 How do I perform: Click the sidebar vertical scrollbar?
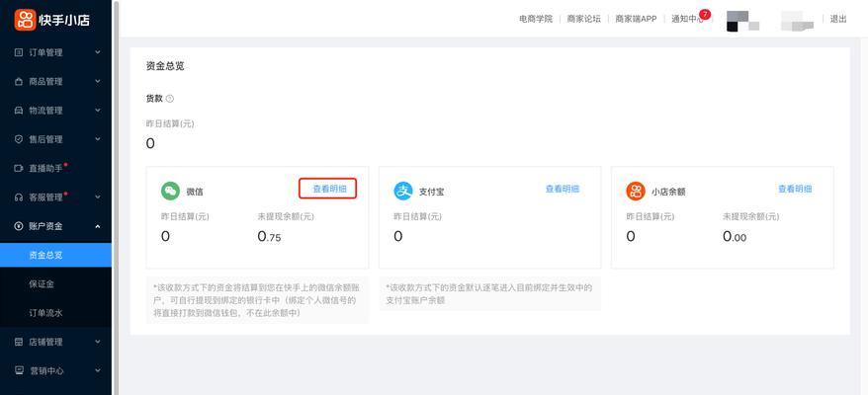tap(115, 197)
